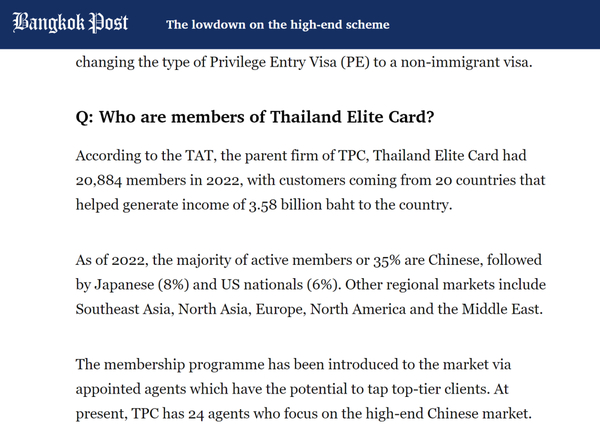Viewport: 600px width, 443px height.
Task: Open the 'The lowdown on the high-end scheme' header title
Action: (278, 24)
